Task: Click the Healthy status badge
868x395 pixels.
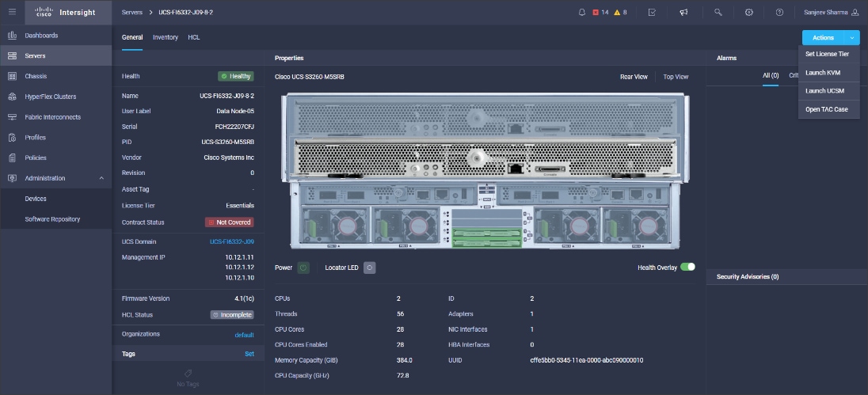Action: tap(235, 76)
